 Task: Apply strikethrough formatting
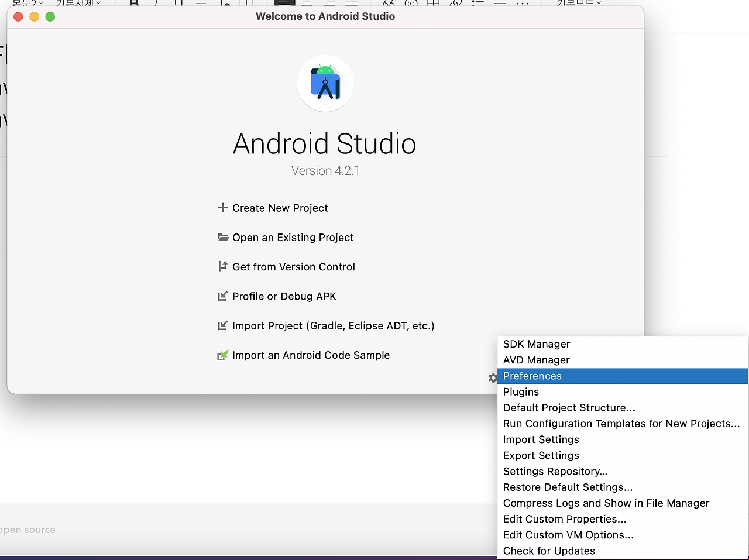pos(202,3)
